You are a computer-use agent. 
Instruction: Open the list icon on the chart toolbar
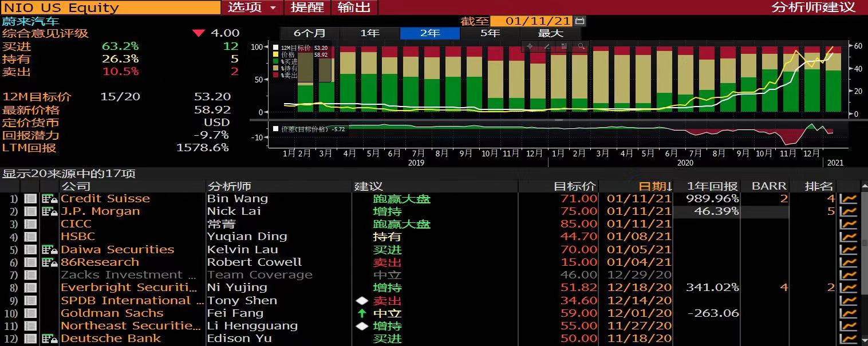point(564,46)
